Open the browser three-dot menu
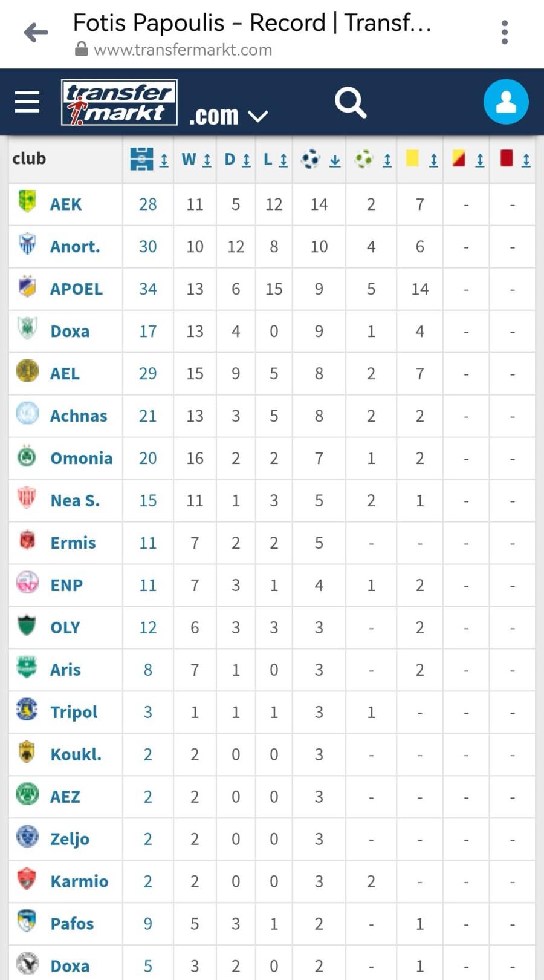Viewport: 544px width, 980px height. (x=505, y=32)
